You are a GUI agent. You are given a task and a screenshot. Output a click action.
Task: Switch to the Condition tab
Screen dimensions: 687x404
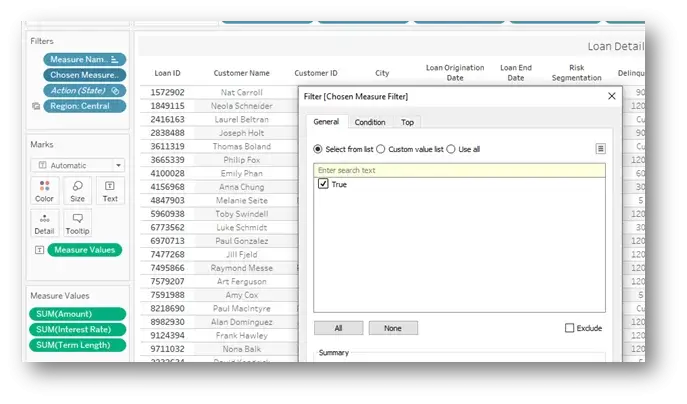pos(370,122)
